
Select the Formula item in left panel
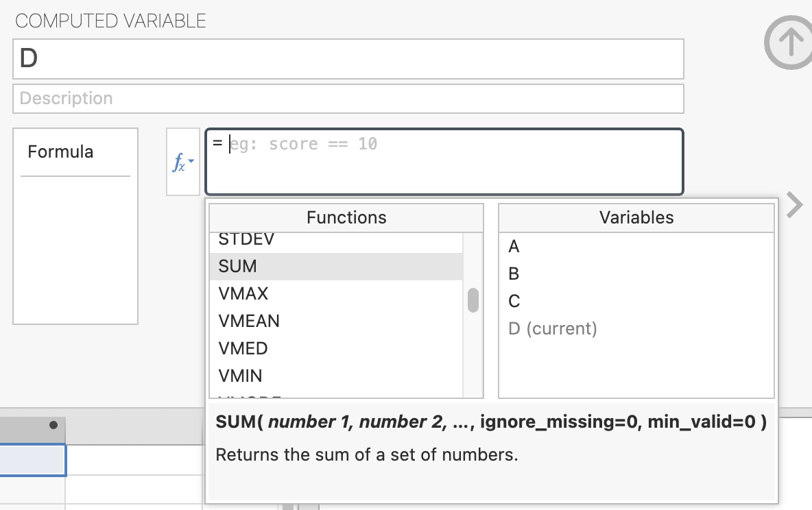click(x=60, y=152)
